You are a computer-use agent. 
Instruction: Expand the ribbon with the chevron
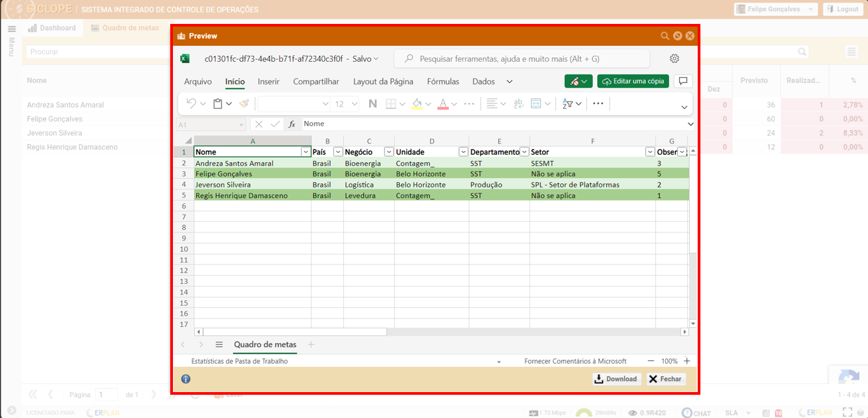pyautogui.click(x=684, y=107)
